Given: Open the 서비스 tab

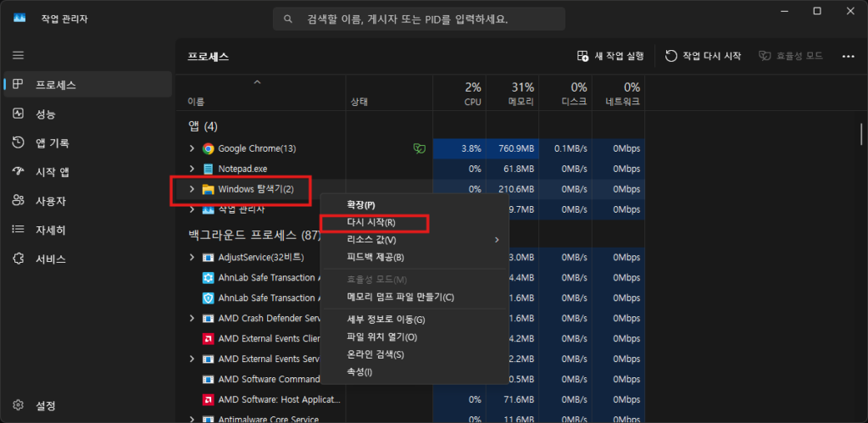Looking at the screenshot, I should pos(88,259).
